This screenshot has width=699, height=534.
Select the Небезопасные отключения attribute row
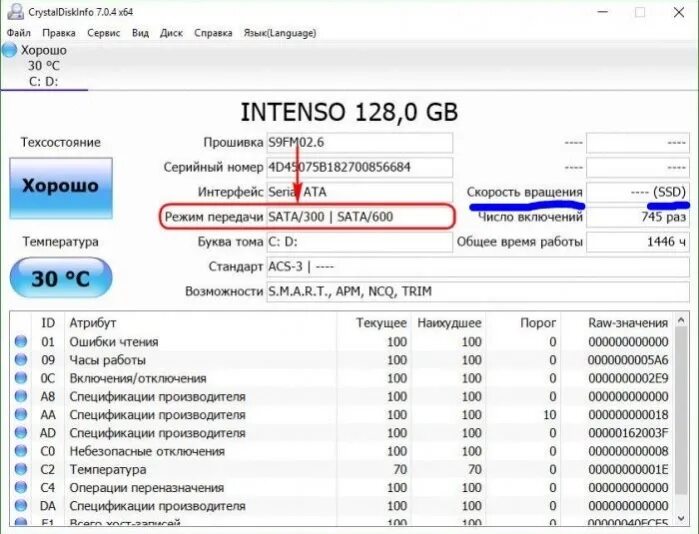pyautogui.click(x=342, y=452)
